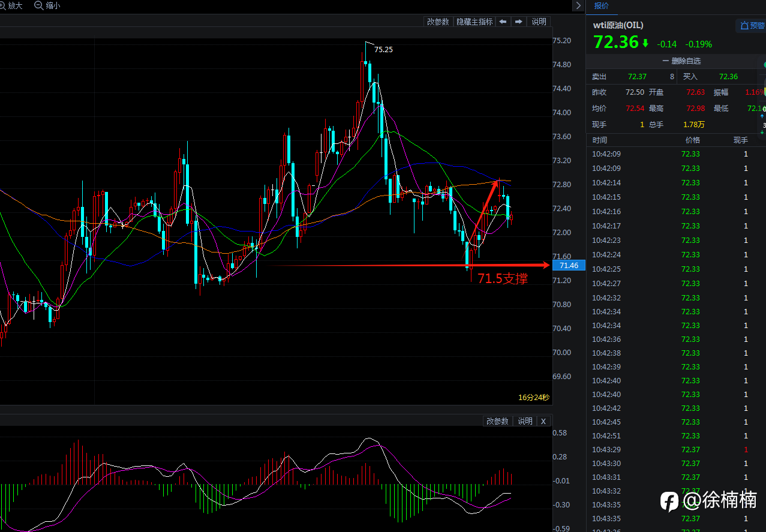Click the 均价 value 72.54
766x532 pixels.
pyautogui.click(x=635, y=109)
